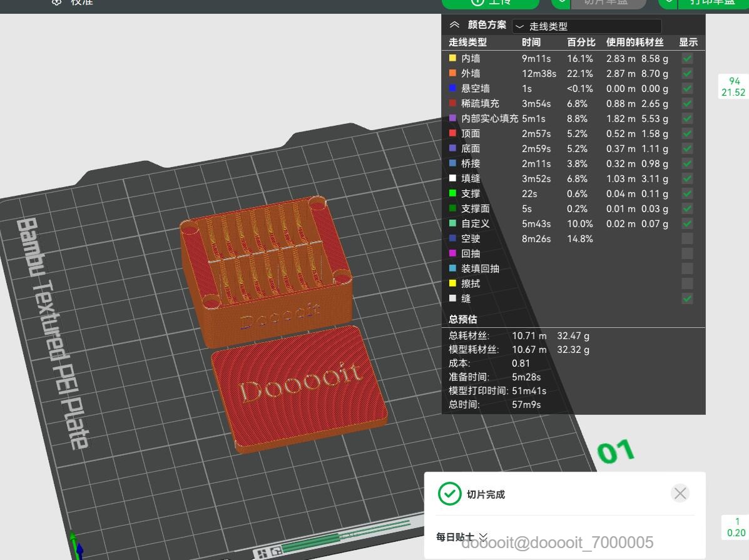Open the dropdown arrow beside 打印单盘
The image size is (749, 560).
(x=668, y=3)
